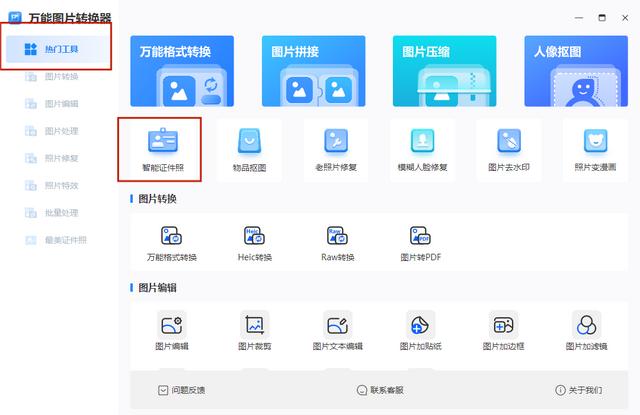Open the 智能证件照 smart ID photo tool
The image size is (640, 415).
point(163,149)
